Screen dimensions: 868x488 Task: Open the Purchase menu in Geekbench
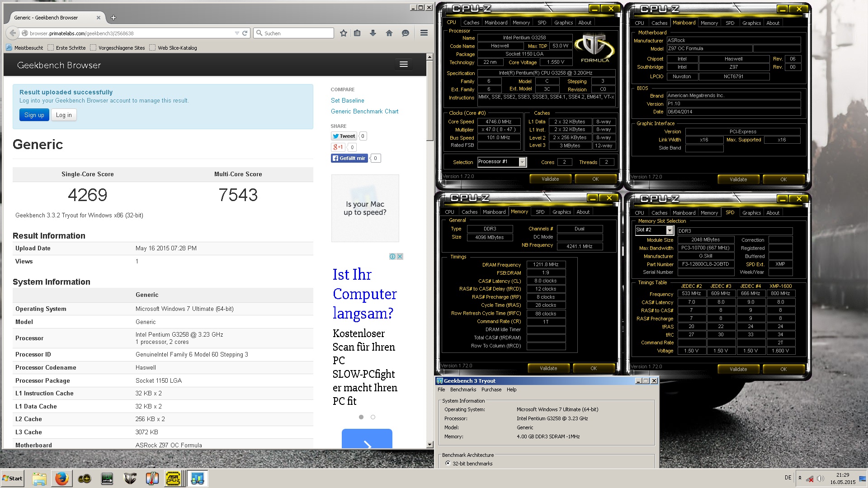coord(491,389)
